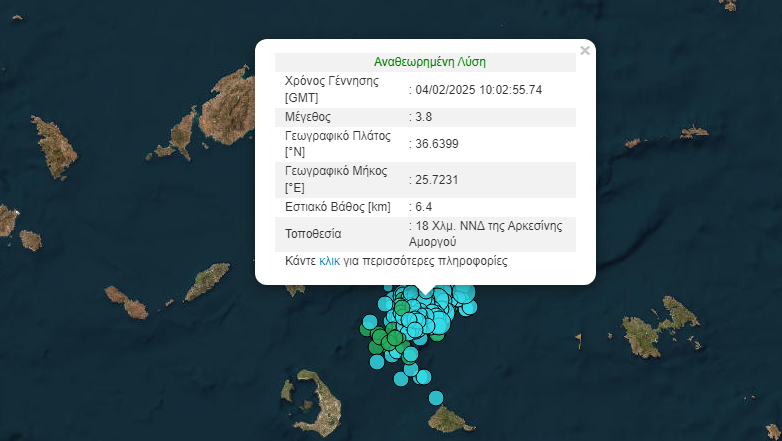Click the 'Τοποθεσία' row label
782x441 pixels.
313,234
